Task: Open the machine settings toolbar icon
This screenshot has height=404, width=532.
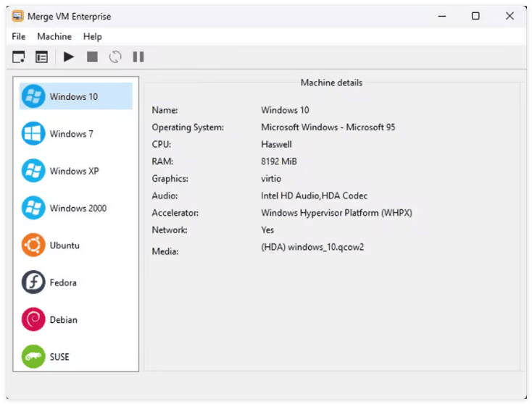Action: point(42,57)
